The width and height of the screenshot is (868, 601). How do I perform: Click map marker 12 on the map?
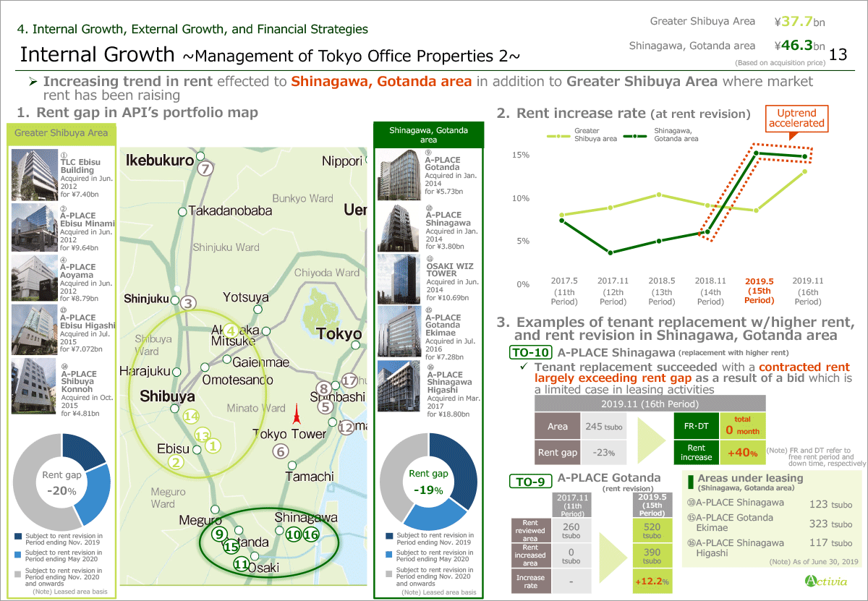(x=346, y=427)
